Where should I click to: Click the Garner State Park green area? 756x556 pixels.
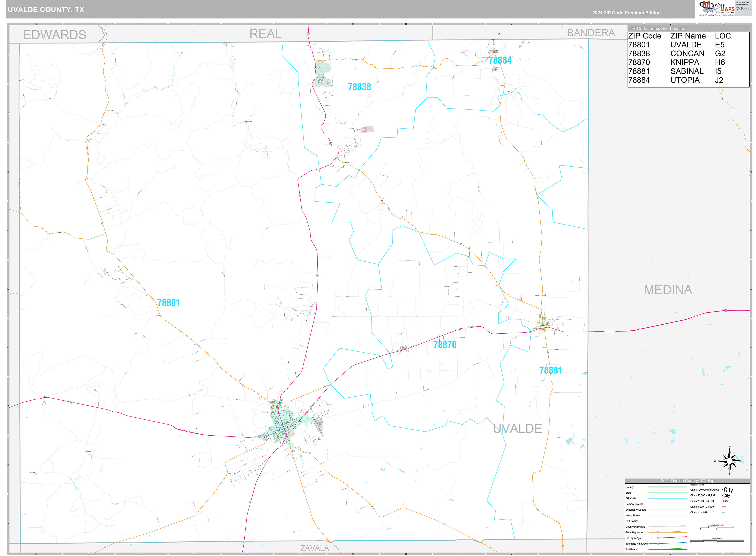click(x=322, y=74)
